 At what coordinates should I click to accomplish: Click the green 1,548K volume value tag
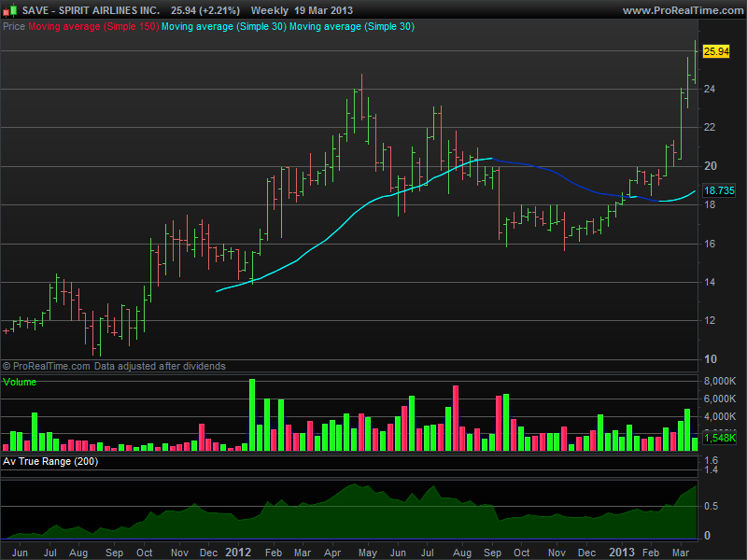pos(719,438)
